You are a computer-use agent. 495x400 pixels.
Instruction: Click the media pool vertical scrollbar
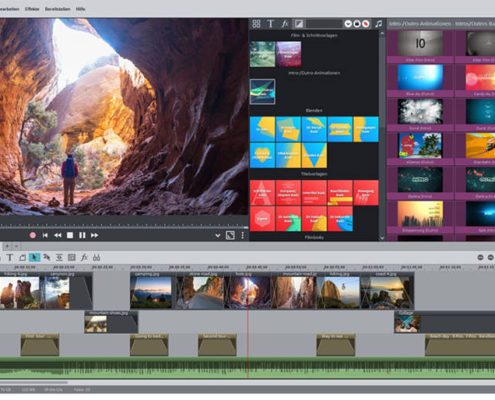coord(382,135)
